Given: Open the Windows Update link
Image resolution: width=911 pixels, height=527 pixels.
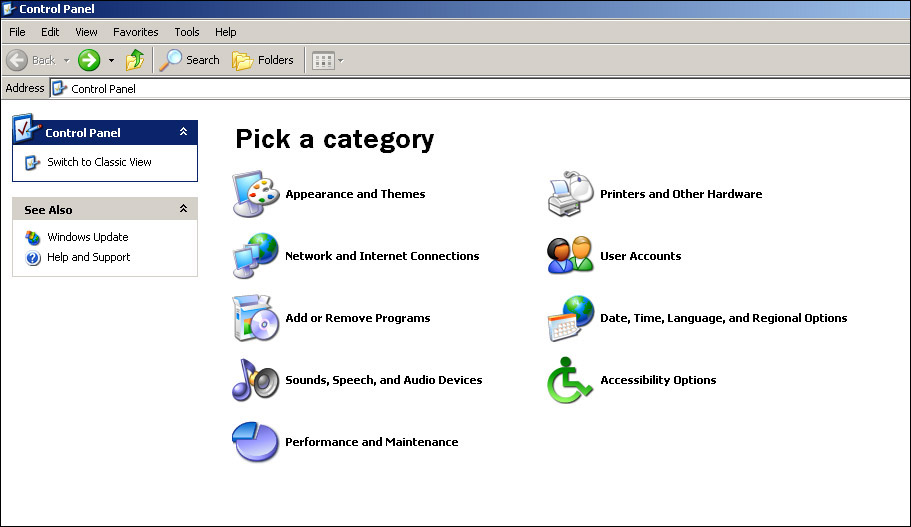Looking at the screenshot, I should coord(87,237).
